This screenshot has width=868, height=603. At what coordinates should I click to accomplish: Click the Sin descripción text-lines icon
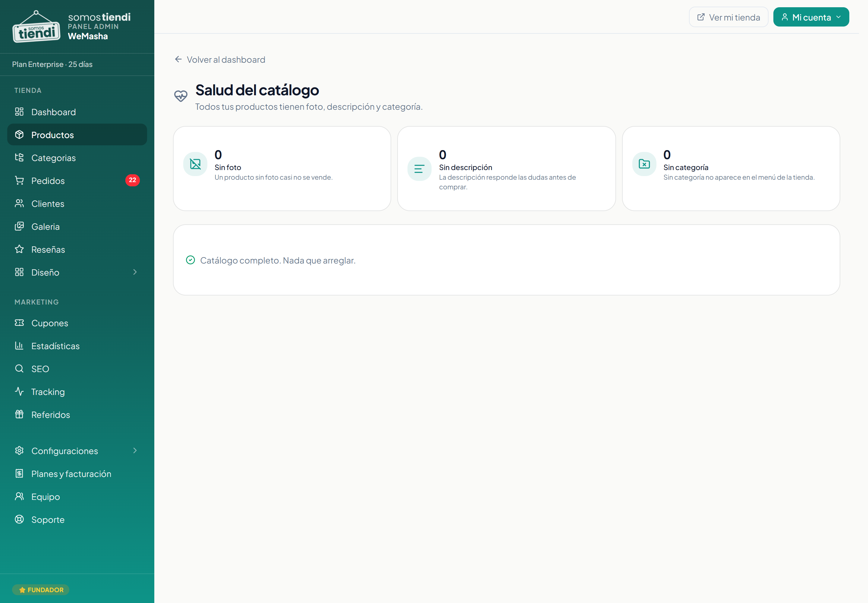tap(419, 169)
